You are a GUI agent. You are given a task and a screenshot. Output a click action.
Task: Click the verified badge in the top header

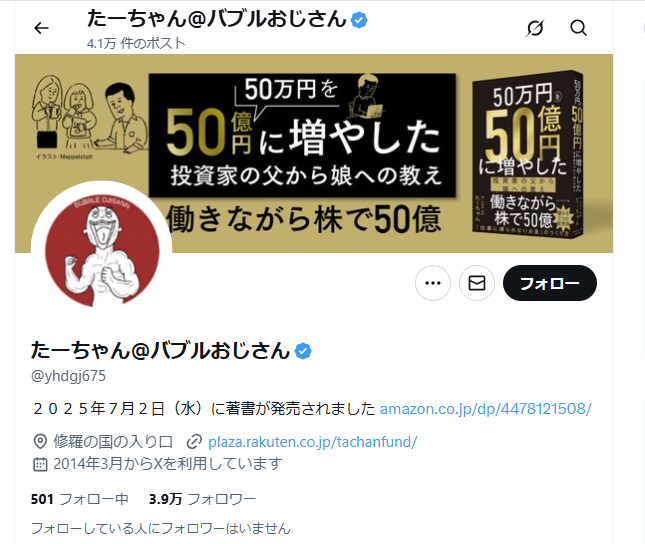(359, 20)
